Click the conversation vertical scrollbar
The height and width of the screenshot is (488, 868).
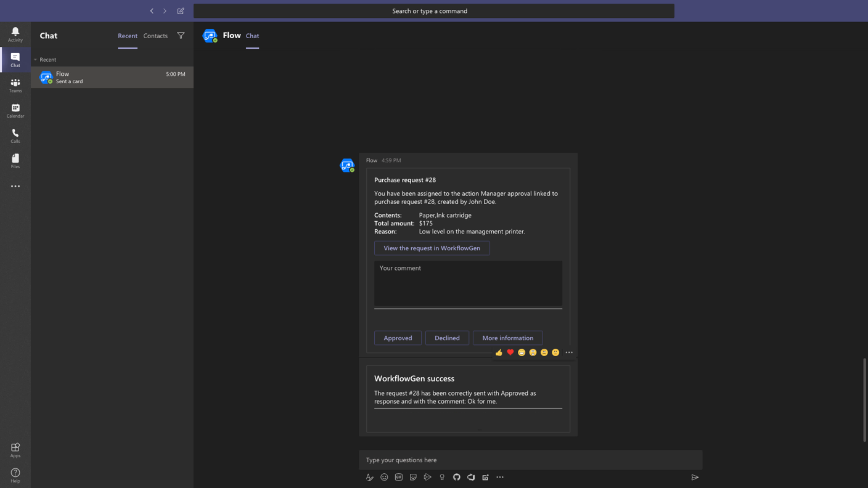tap(864, 399)
